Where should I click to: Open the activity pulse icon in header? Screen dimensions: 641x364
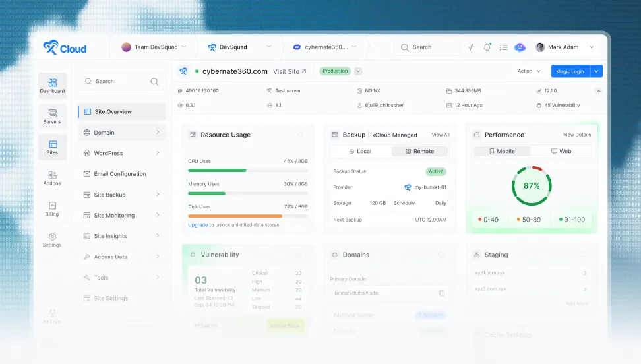pyautogui.click(x=471, y=47)
